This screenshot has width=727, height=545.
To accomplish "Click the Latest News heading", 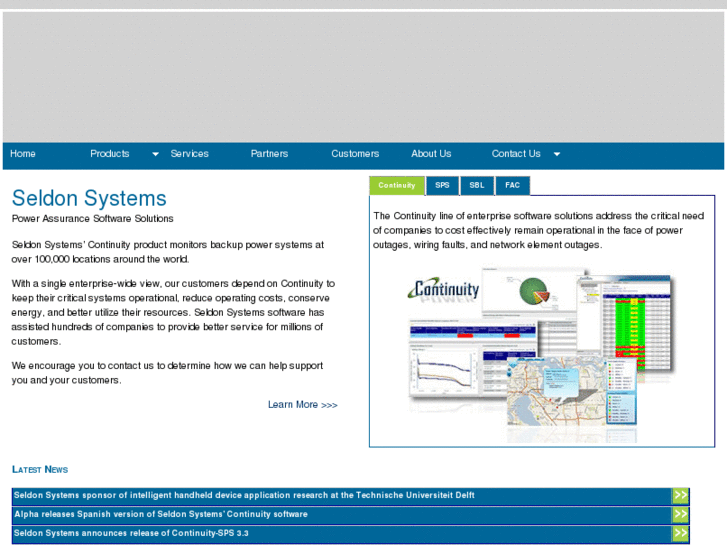I will 40,469.
